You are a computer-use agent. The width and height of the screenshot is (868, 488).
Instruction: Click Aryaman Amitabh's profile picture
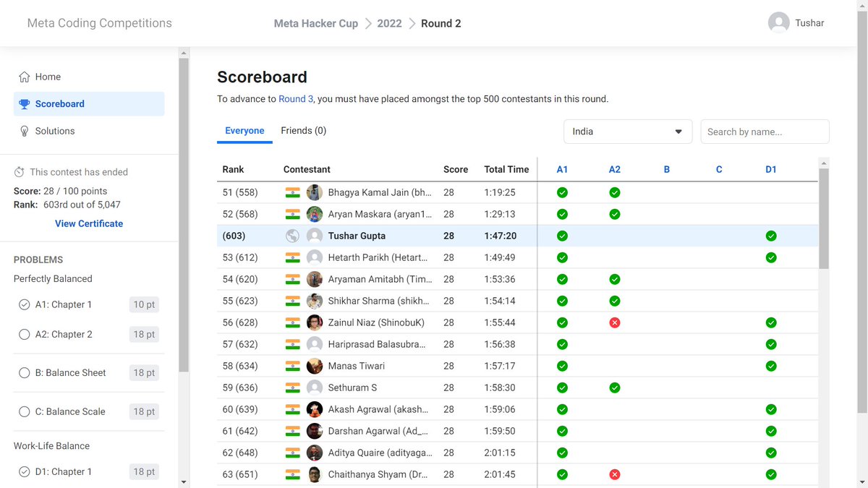pyautogui.click(x=315, y=279)
